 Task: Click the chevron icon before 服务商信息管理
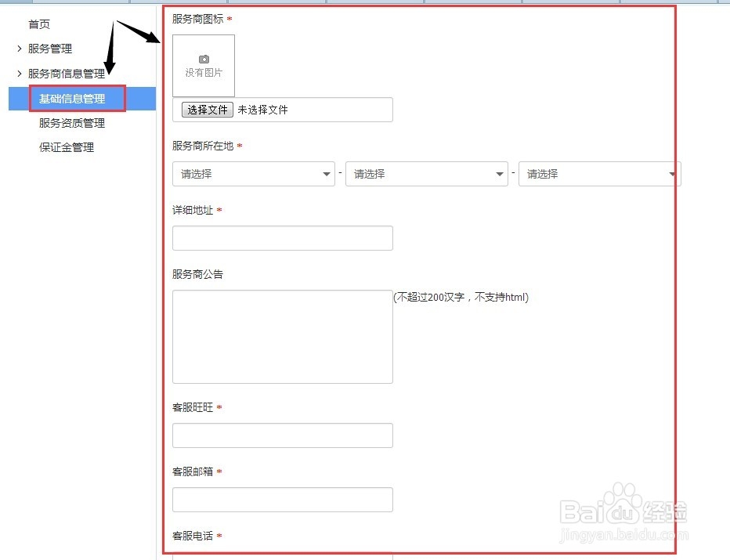click(x=20, y=73)
